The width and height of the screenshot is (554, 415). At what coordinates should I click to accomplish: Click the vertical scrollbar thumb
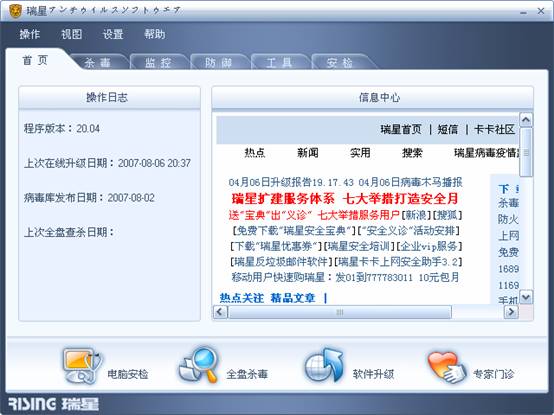[x=526, y=152]
